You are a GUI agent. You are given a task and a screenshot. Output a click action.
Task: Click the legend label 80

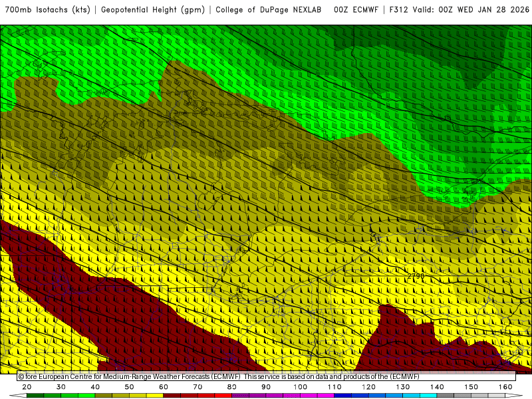point(231,387)
